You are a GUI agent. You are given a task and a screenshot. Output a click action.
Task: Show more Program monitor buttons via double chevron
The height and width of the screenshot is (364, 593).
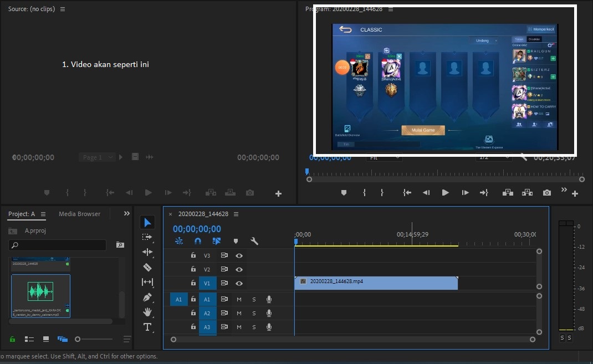click(564, 189)
